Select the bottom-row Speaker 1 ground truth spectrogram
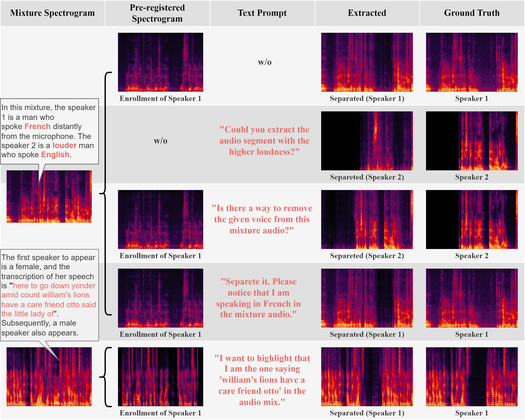 click(472, 376)
